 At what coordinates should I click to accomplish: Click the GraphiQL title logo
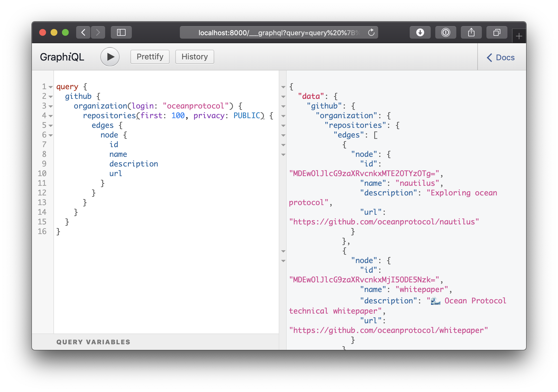pyautogui.click(x=62, y=57)
